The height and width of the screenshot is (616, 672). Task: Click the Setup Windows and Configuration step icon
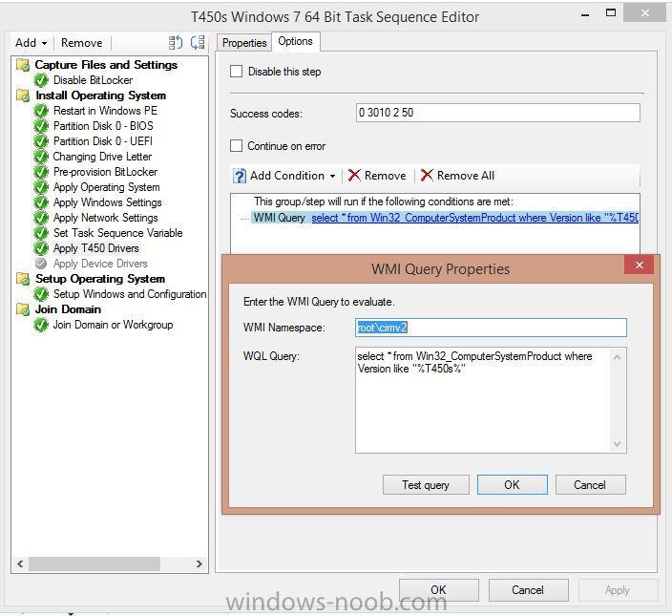(x=41, y=294)
